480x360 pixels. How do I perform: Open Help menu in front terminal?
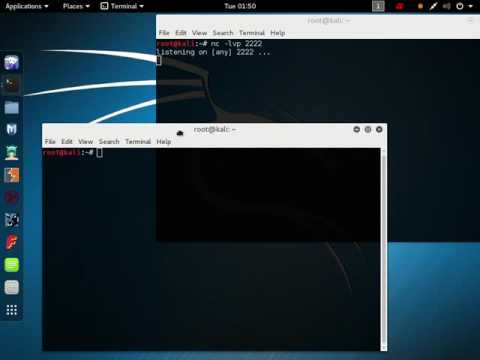(164, 142)
